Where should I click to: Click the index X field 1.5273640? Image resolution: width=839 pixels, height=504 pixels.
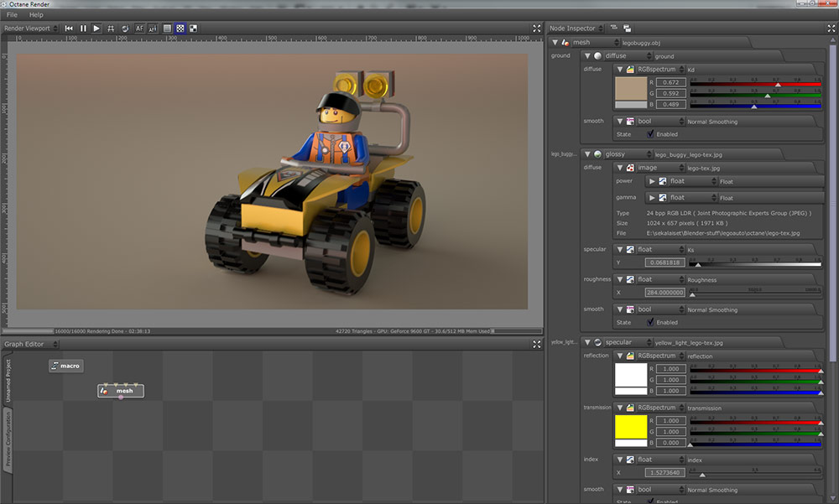click(664, 473)
